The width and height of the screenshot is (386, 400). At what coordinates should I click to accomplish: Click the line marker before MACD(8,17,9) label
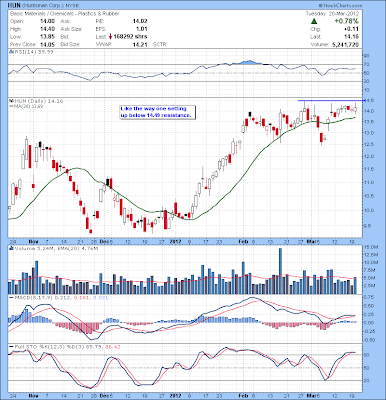pyautogui.click(x=11, y=297)
